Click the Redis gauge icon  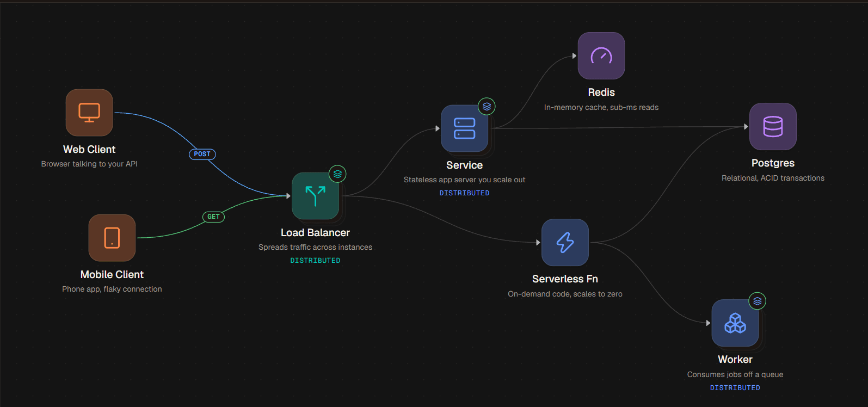(601, 55)
